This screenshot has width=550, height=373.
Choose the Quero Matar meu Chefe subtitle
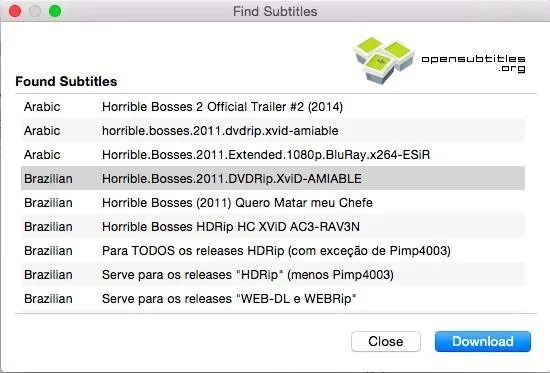point(273,202)
